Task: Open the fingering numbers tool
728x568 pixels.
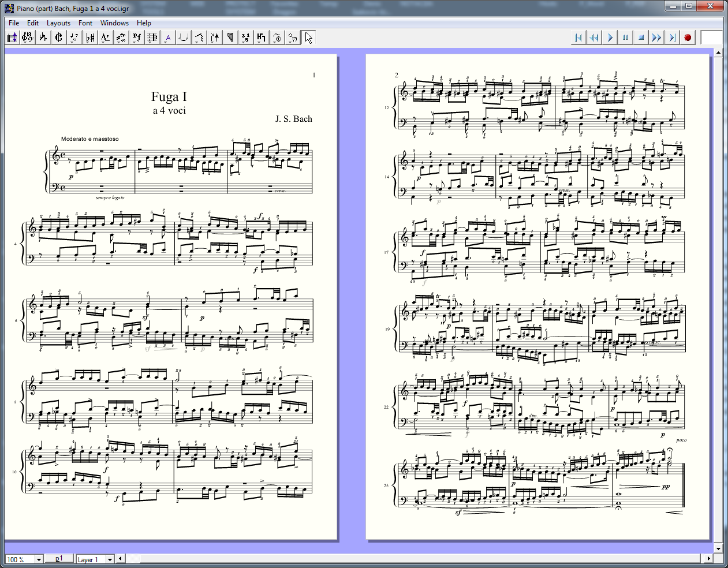Action: (245, 38)
